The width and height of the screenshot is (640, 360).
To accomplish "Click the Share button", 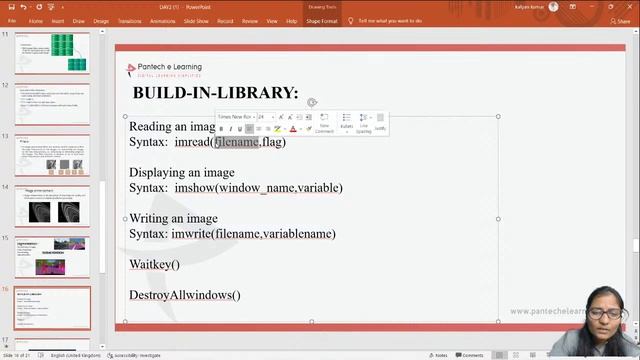I will tap(620, 21).
